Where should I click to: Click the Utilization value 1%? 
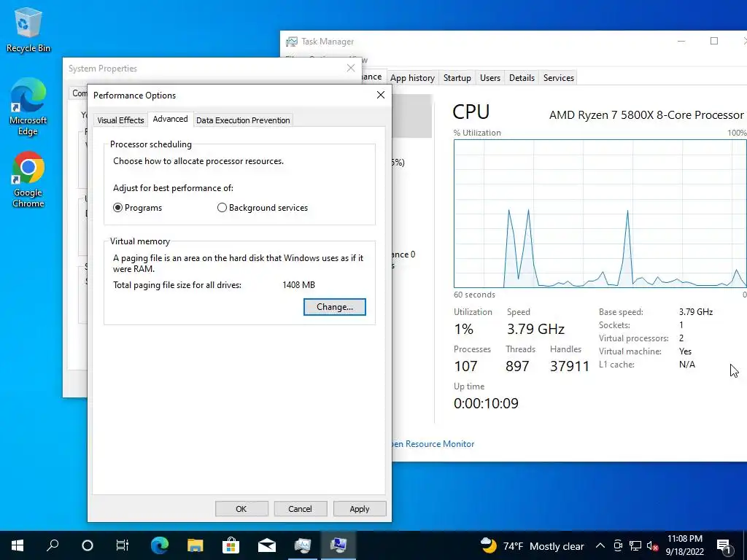pos(463,329)
